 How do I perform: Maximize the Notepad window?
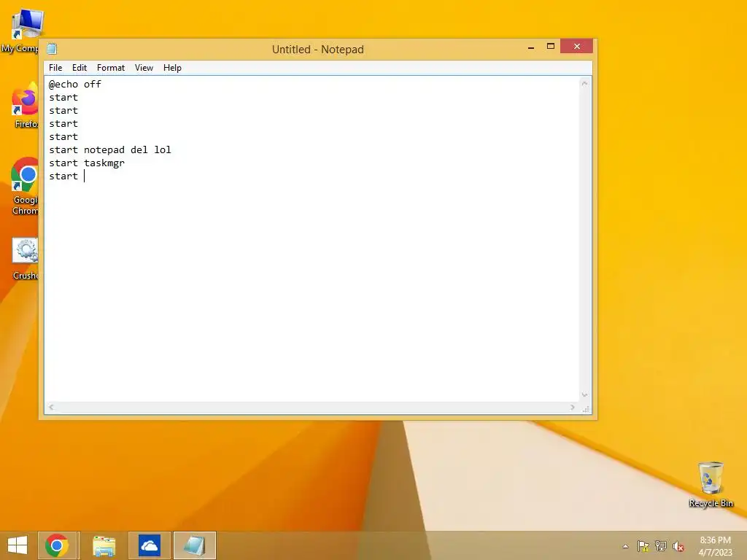click(x=550, y=46)
